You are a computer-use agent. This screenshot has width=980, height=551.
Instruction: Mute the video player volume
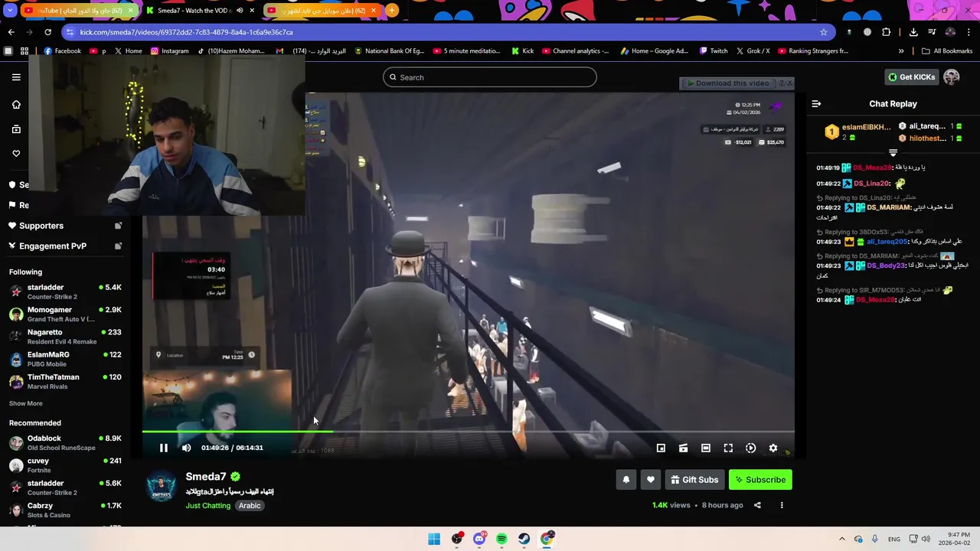(x=186, y=448)
